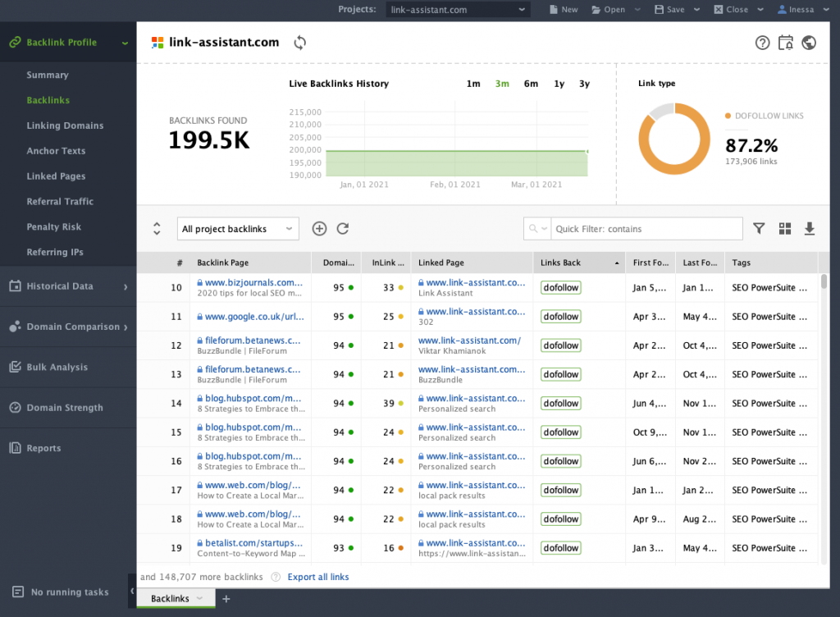This screenshot has height=617, width=840.
Task: Click the Quick Filter input field
Action: [646, 229]
